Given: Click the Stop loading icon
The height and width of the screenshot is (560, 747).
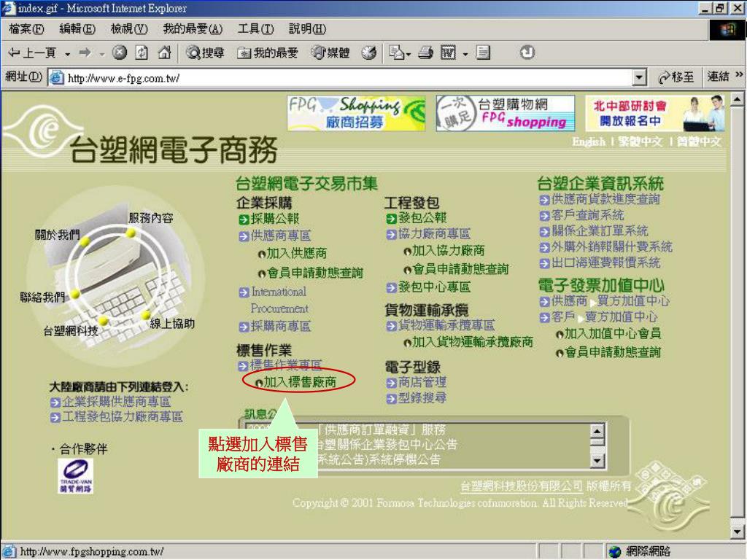Looking at the screenshot, I should tap(119, 52).
